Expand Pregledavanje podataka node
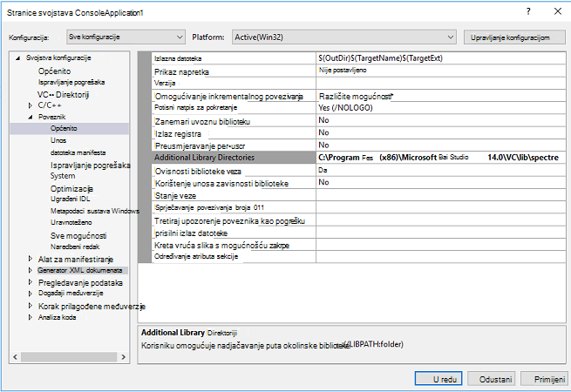 31,282
